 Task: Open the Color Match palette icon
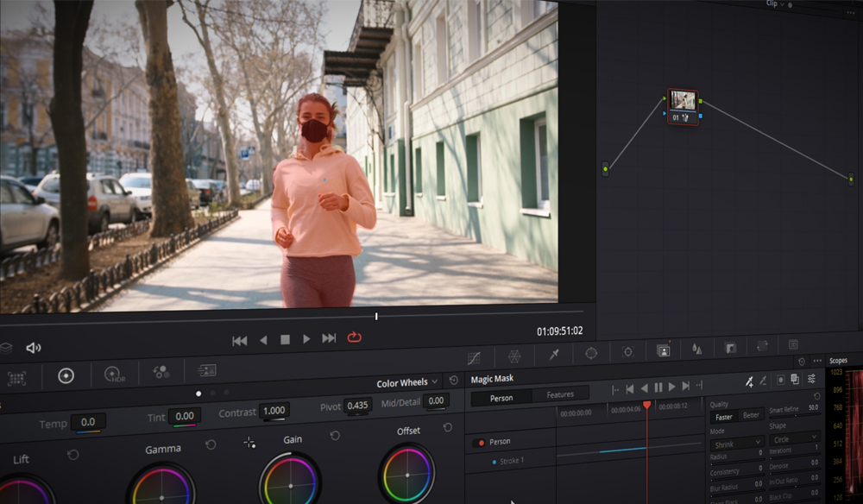tap(16, 378)
